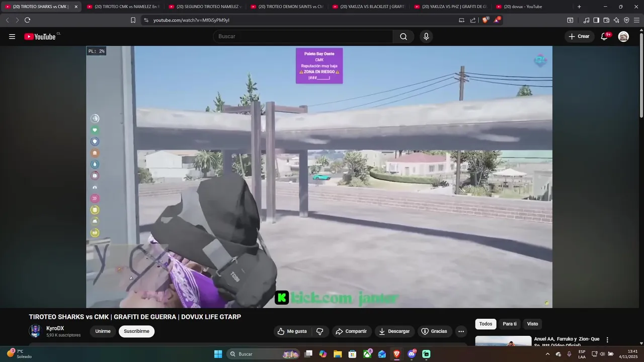This screenshot has width=644, height=362.
Task: Switch to the YAKUZA VS PHZ tab
Action: [450, 7]
